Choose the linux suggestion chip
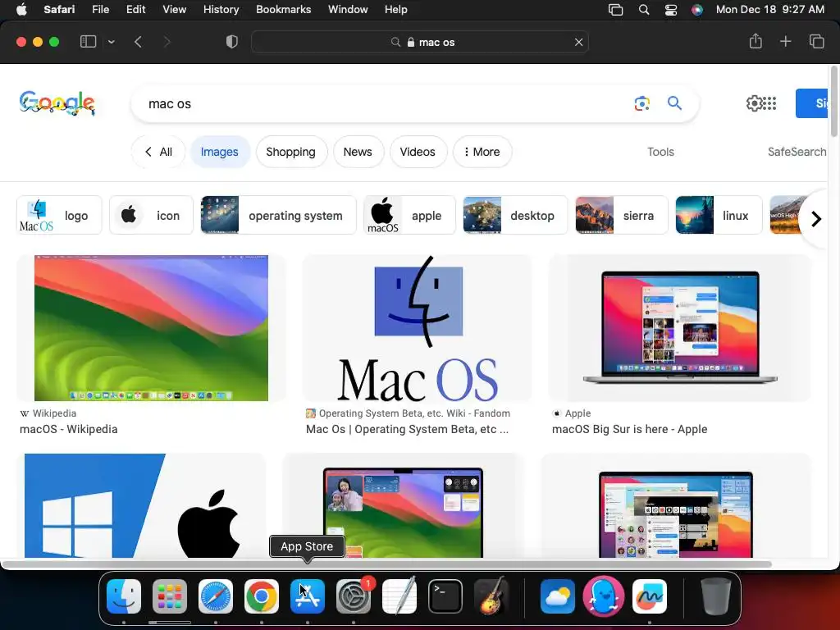 [x=719, y=215]
